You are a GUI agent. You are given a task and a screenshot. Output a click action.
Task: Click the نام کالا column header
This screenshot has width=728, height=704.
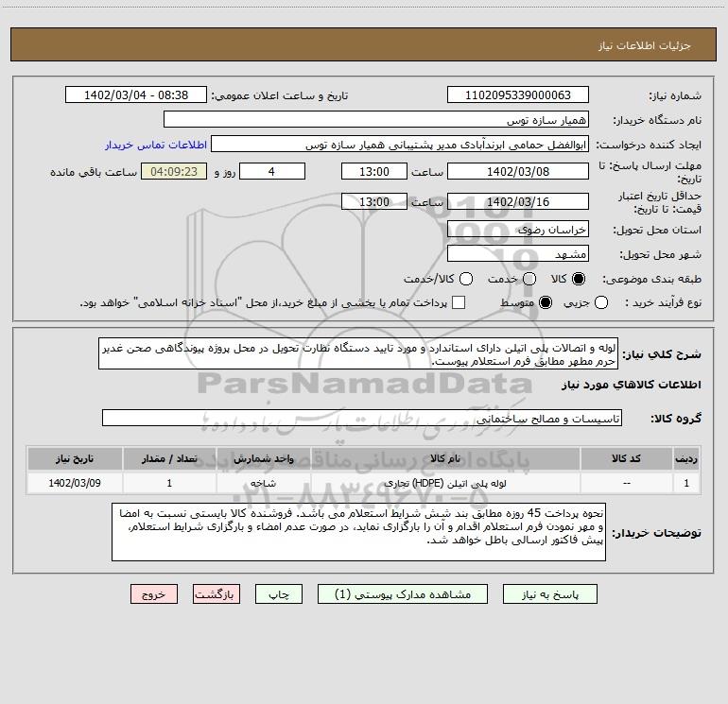coord(445,459)
